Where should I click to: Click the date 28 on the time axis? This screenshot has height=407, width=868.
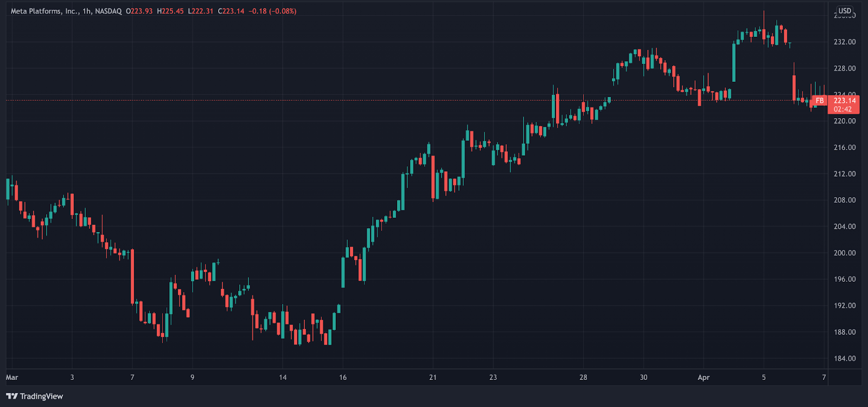coord(583,378)
